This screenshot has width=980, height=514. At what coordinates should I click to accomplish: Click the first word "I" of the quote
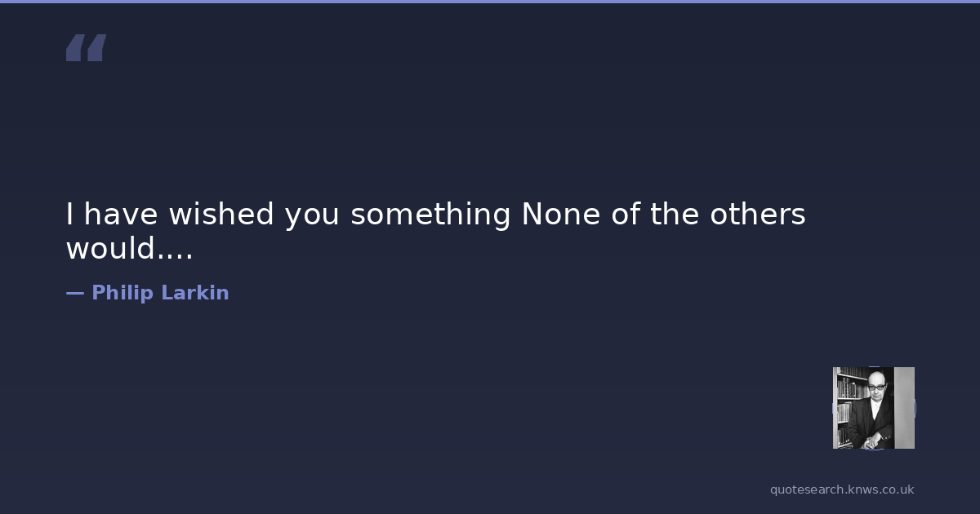70,215
